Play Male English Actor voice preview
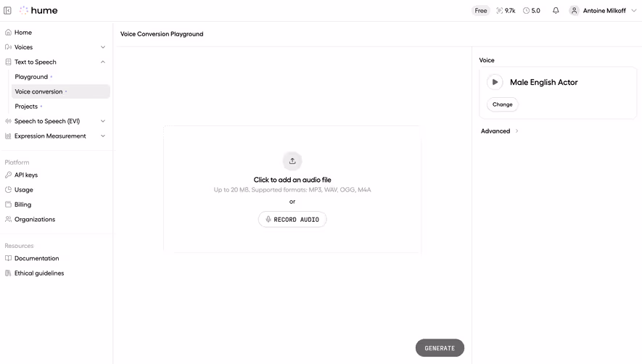This screenshot has height=364, width=642. pos(495,82)
